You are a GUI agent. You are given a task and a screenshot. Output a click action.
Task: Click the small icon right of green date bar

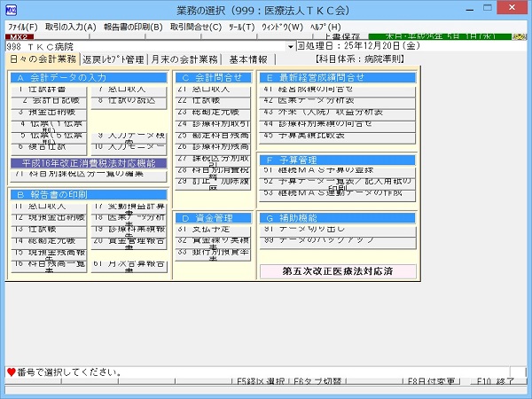(x=519, y=36)
